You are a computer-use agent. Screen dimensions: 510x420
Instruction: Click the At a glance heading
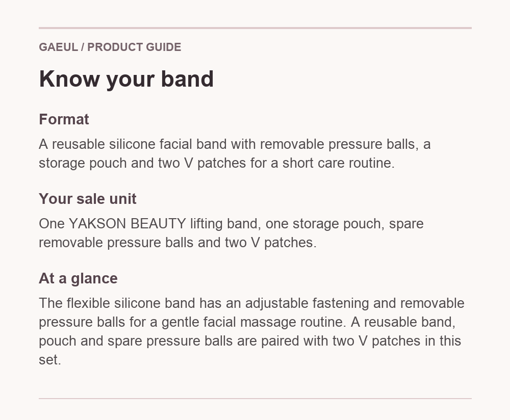coord(78,278)
